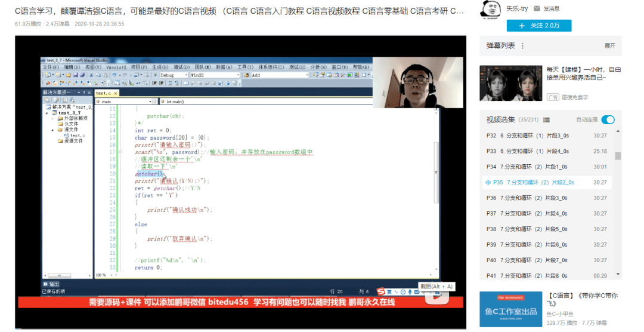This screenshot has width=644, height=332.
Task: Open the Debug configuration dropdown
Action: click(185, 75)
